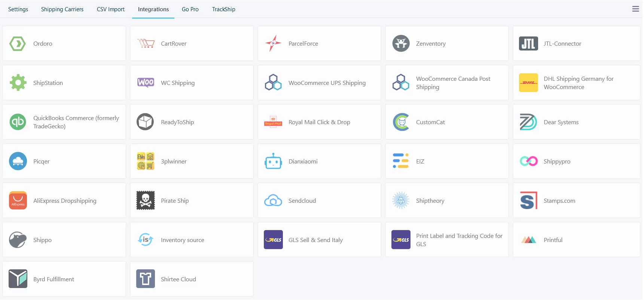
Task: Open the Printful text link
Action: click(x=553, y=240)
